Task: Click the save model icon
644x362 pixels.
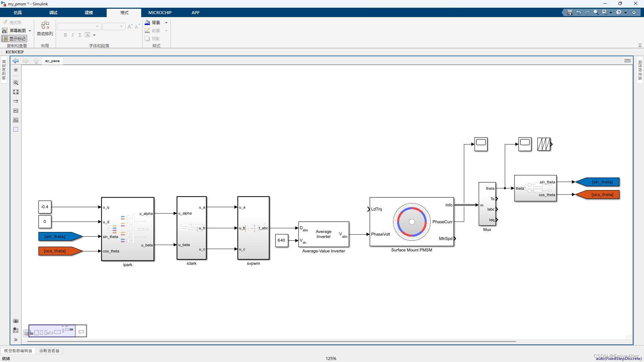Action: click(570, 12)
